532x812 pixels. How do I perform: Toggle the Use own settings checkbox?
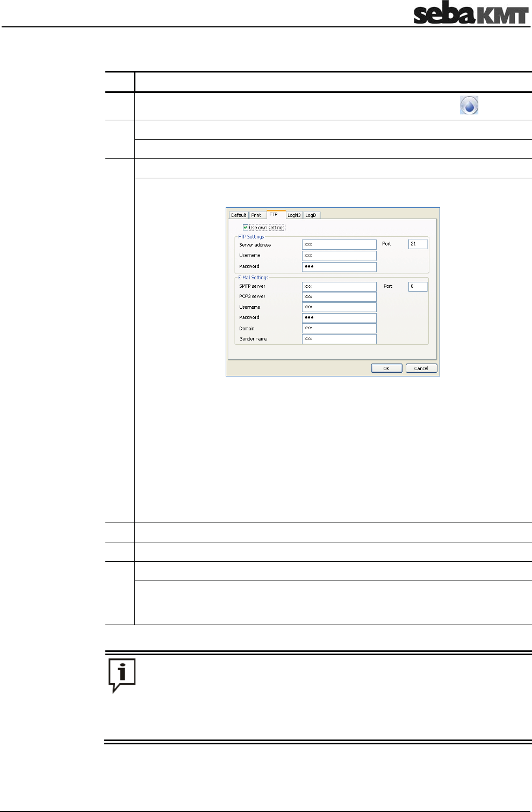246,228
